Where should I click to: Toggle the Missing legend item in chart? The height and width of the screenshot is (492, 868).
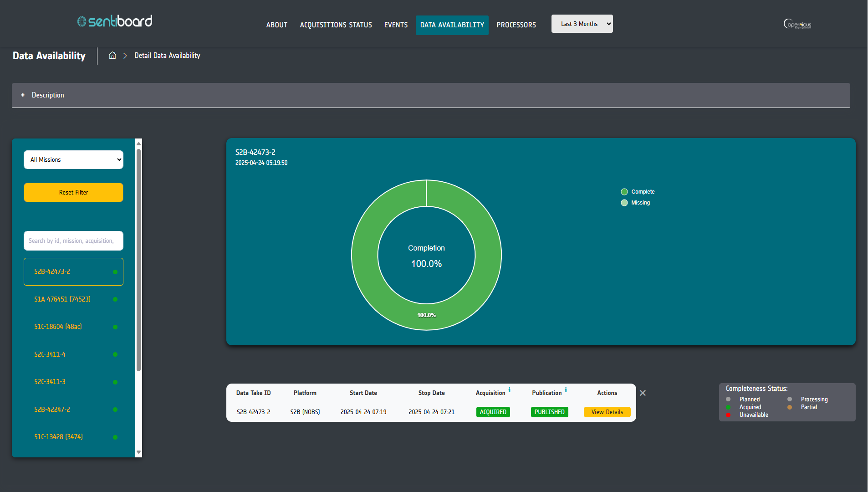(635, 203)
